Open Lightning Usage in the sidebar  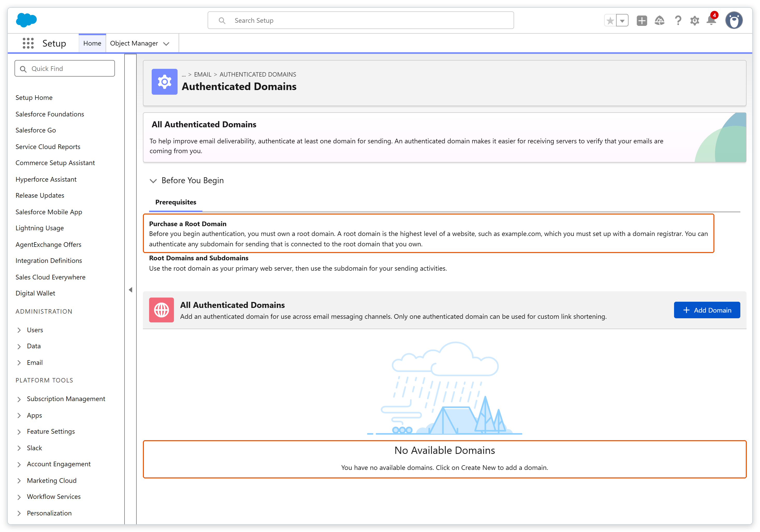pyautogui.click(x=39, y=228)
